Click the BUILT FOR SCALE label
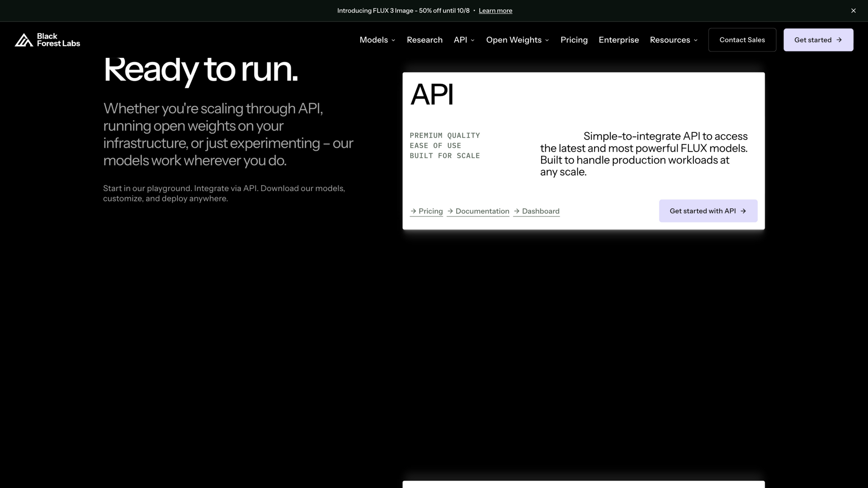The image size is (868, 488). (x=445, y=155)
